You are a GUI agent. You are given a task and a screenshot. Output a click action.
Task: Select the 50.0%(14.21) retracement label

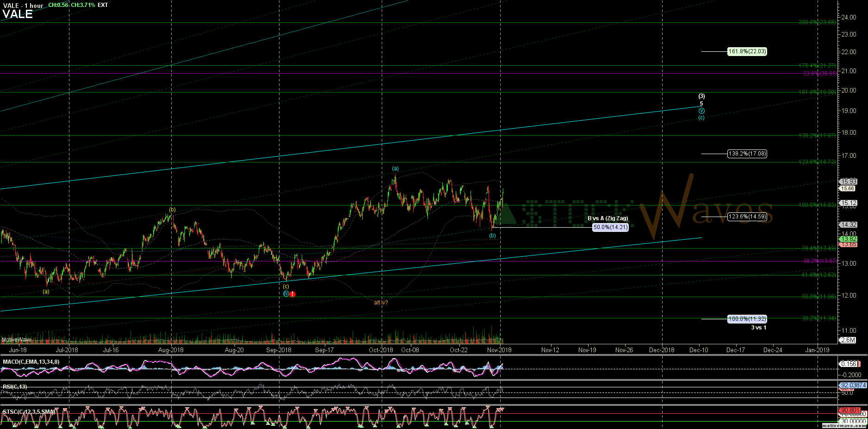click(611, 227)
